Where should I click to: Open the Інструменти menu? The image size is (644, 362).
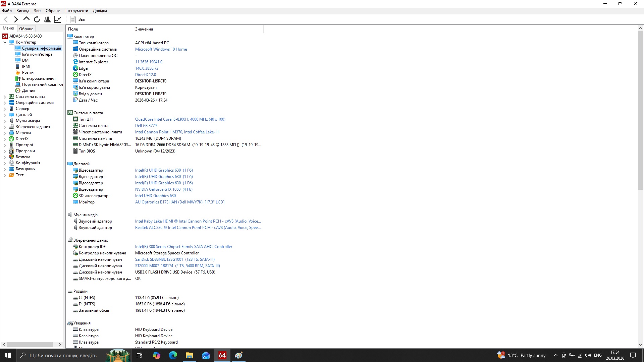point(76,11)
